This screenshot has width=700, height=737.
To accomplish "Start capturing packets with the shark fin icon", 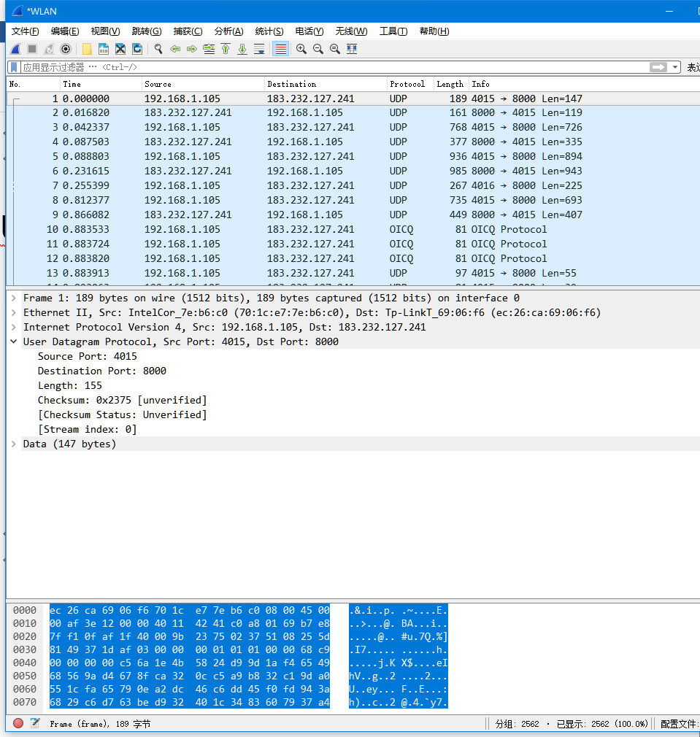I will point(15,49).
